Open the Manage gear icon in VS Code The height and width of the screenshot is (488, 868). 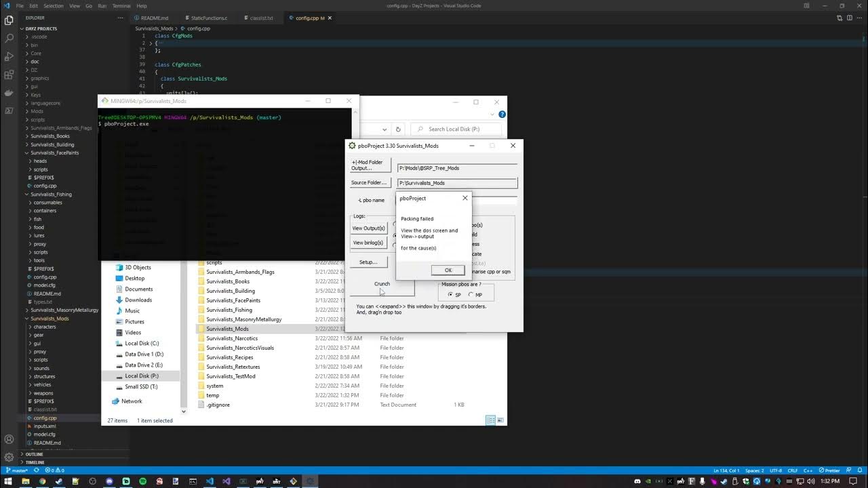point(9,457)
